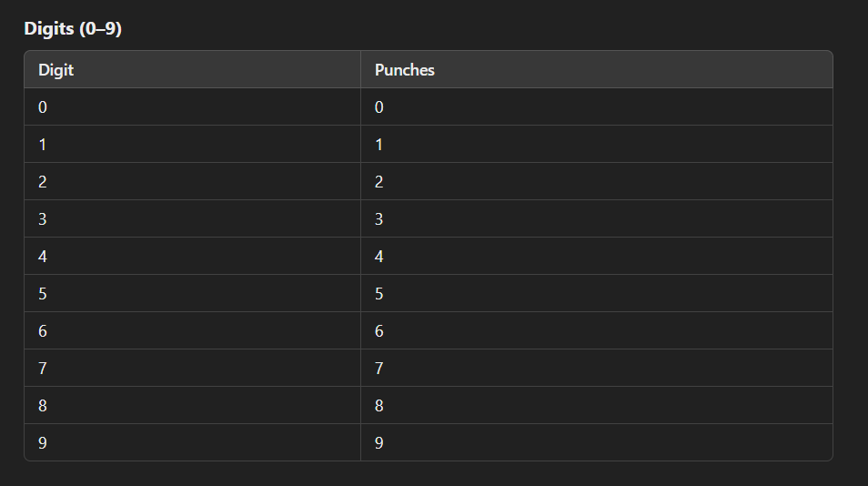Click punches cell for digit 1
868x486 pixels.
[597, 144]
